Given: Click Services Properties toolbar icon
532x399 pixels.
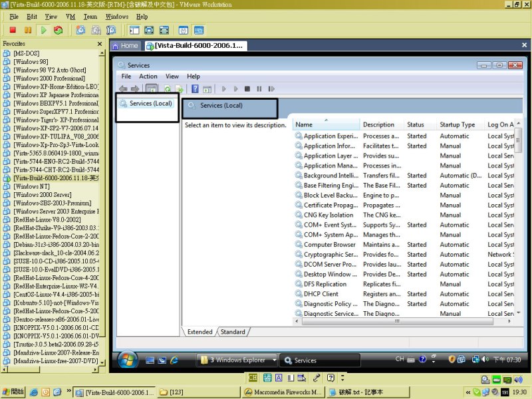Looking at the screenshot, I should 207,89.
